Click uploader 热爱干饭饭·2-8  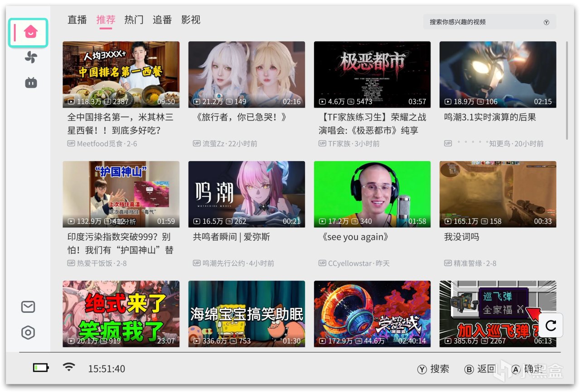click(102, 263)
